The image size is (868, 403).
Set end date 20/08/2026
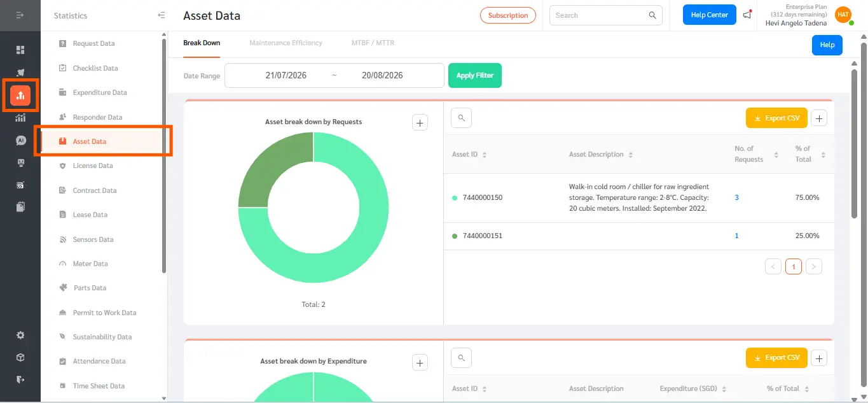click(x=382, y=75)
